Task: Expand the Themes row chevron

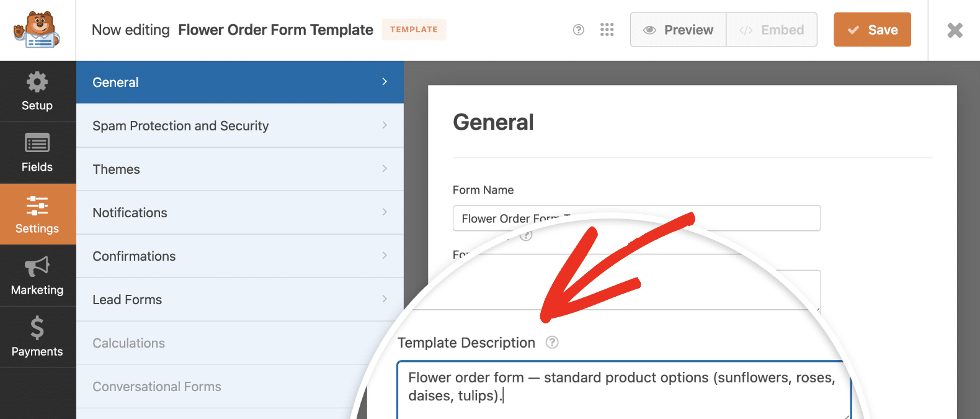Action: point(385,168)
